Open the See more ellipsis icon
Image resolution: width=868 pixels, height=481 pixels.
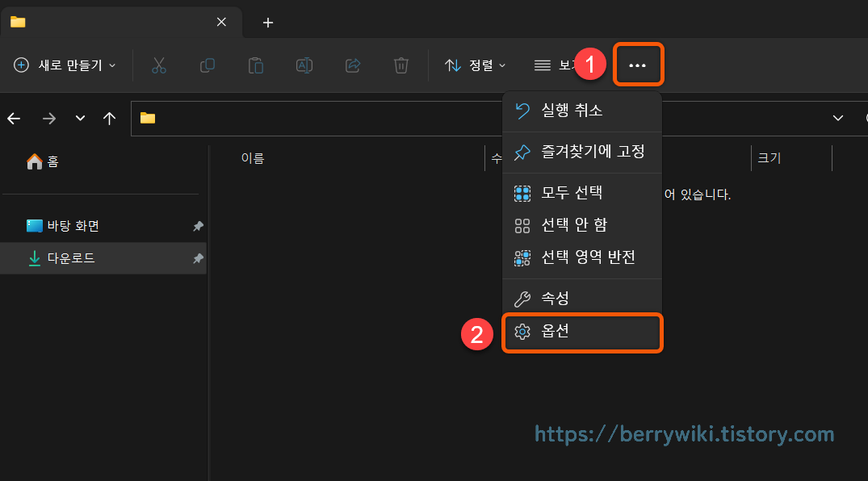(638, 64)
